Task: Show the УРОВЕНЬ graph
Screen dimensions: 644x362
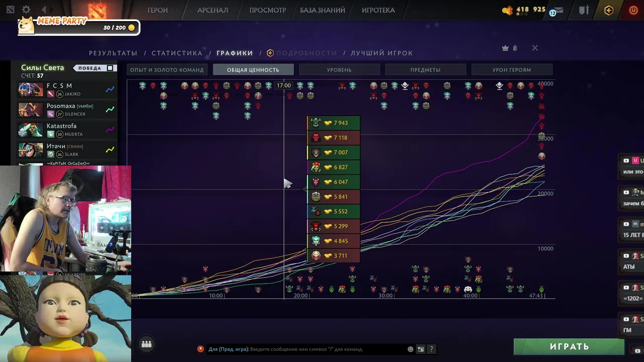Action: click(339, 70)
